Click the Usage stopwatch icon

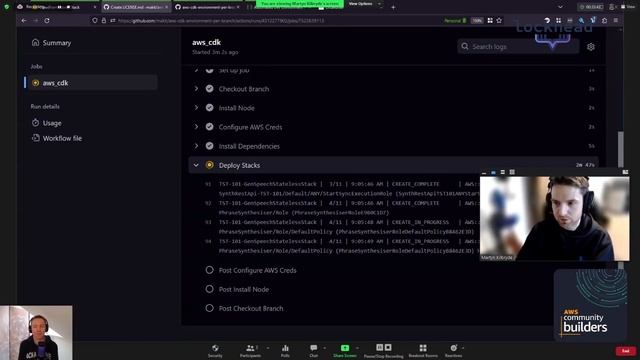click(36, 123)
